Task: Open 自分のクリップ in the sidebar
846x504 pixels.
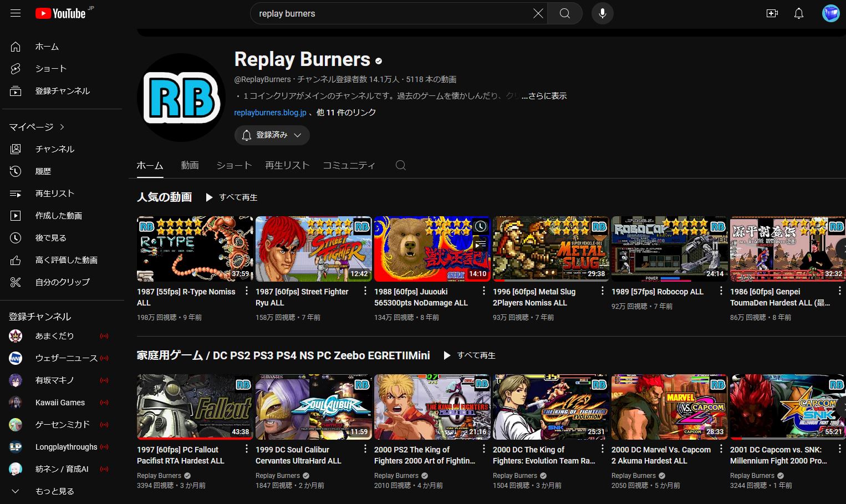Action: coord(62,282)
